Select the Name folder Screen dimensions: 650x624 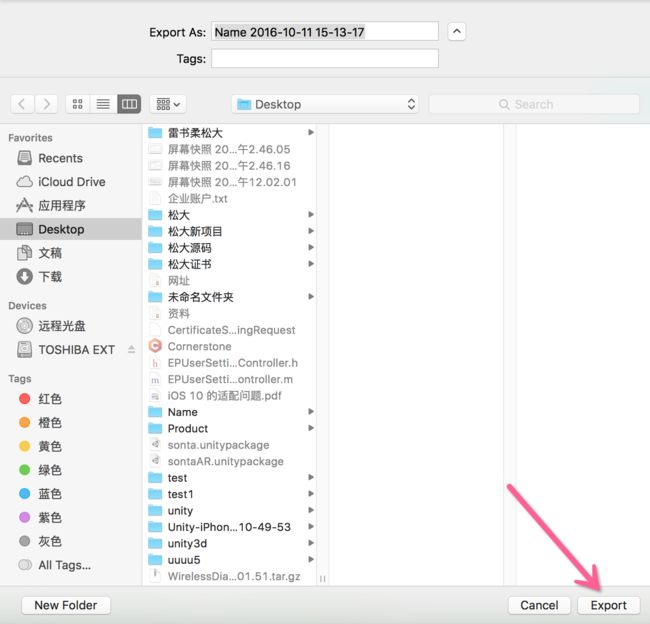click(231, 412)
